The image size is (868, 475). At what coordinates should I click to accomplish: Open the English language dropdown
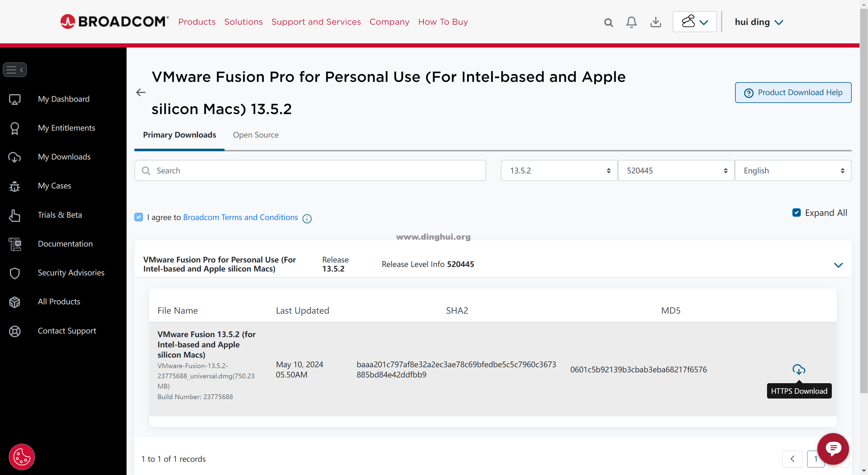pos(793,171)
